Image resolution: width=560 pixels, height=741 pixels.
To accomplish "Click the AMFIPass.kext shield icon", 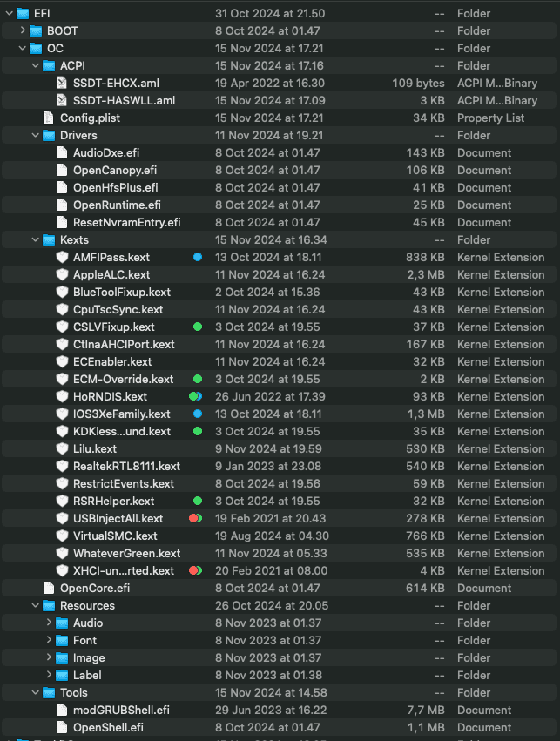I will pyautogui.click(x=62, y=257).
